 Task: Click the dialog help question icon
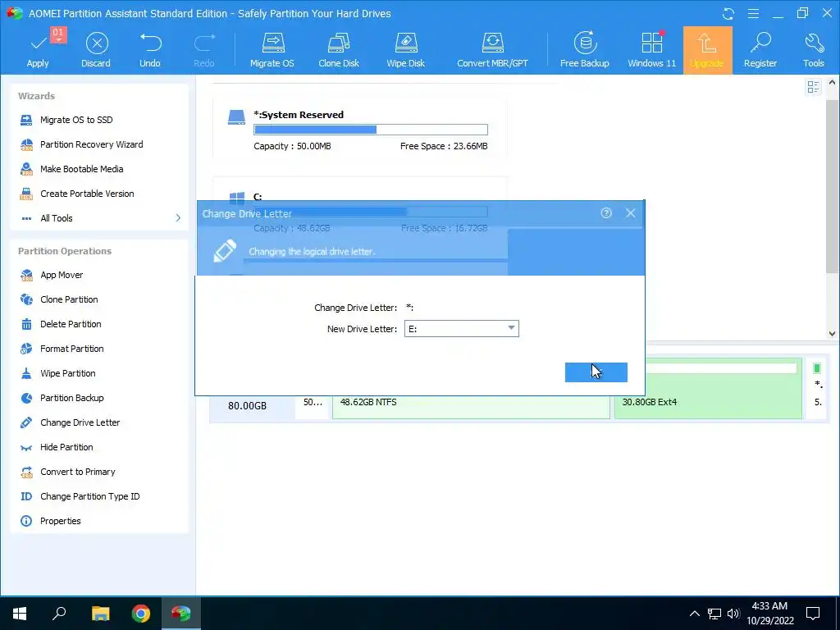point(606,213)
